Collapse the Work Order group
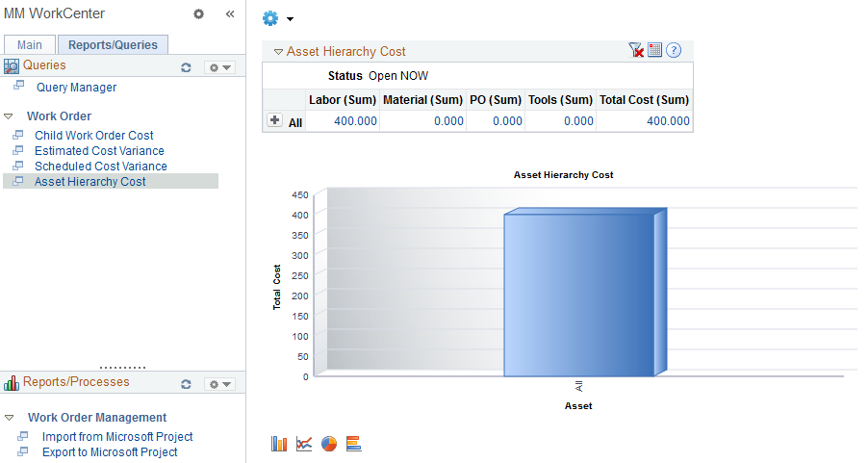This screenshot has width=868, height=463. (x=9, y=116)
